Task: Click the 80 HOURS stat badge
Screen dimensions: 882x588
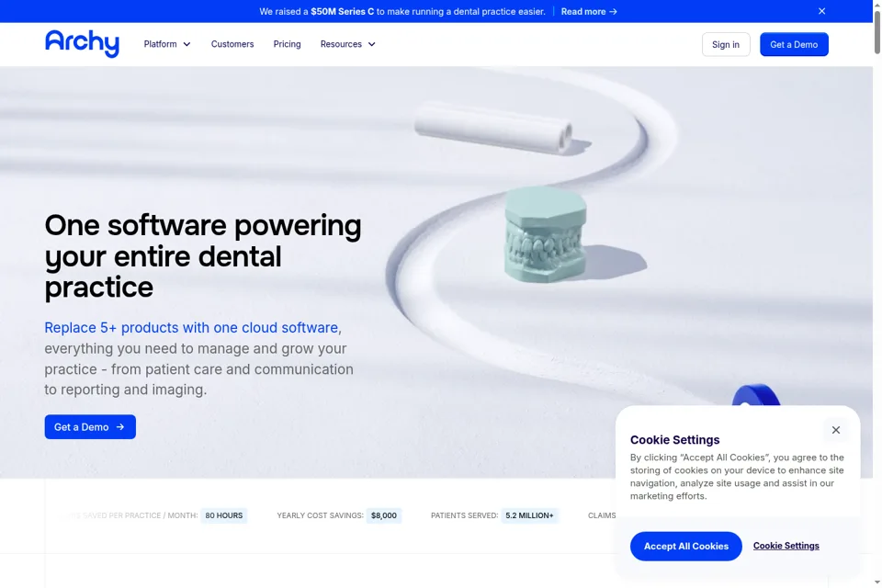Action: pyautogui.click(x=224, y=515)
